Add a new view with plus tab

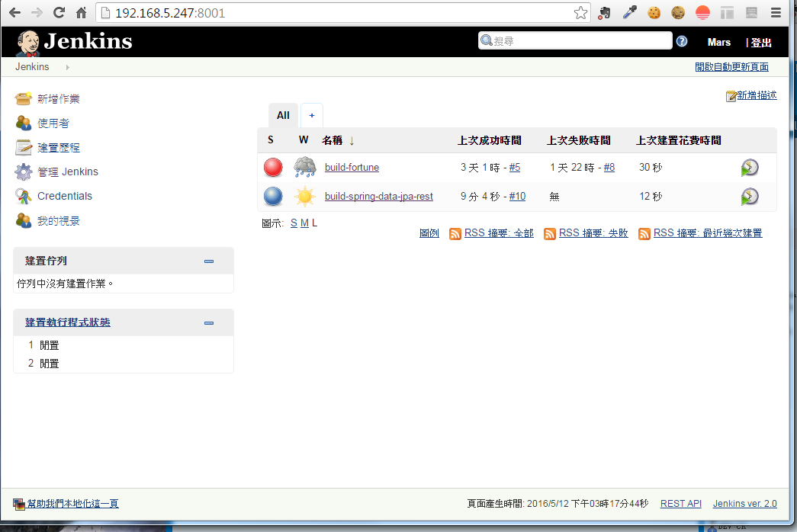point(312,115)
